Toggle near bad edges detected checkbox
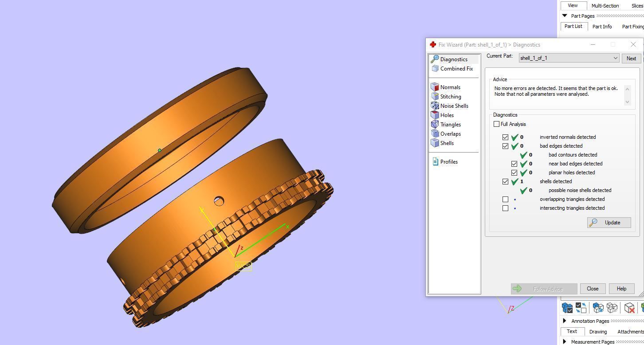644x345 pixels. pos(514,164)
